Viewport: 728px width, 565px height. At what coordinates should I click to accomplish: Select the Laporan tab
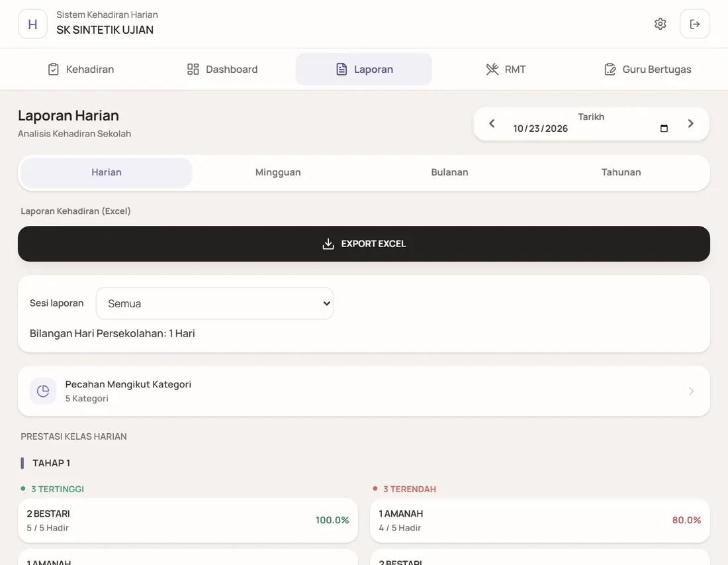[x=364, y=70]
